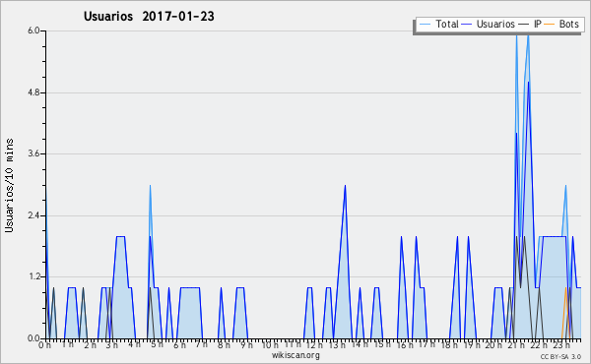
Task: Click the '23 h' x-axis label
Action: [x=561, y=344]
